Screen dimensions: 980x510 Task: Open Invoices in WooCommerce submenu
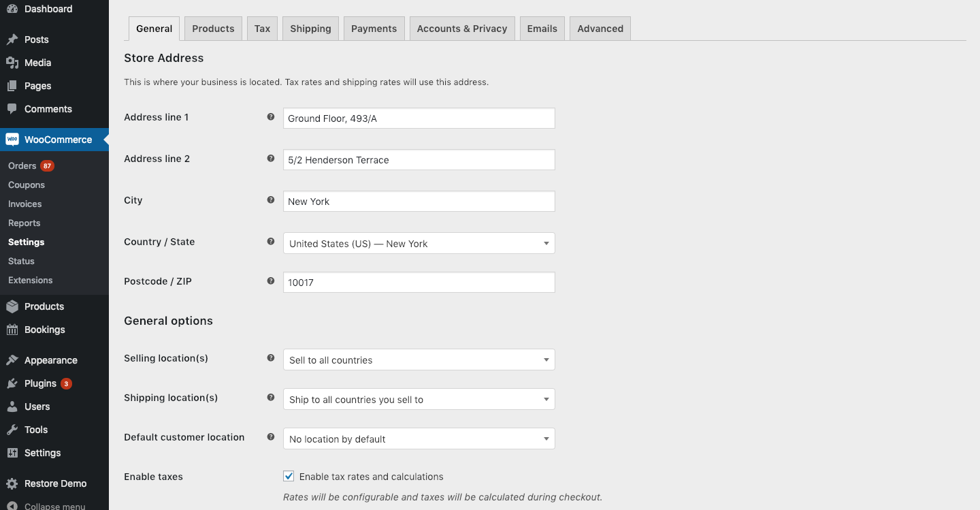(x=25, y=204)
